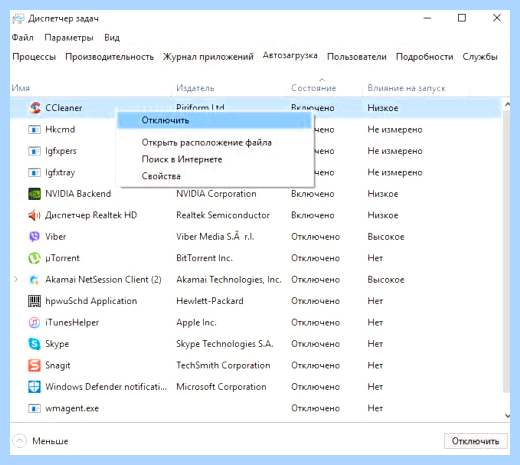
Task: Click the scroll down arrow of the list
Action: [x=507, y=415]
